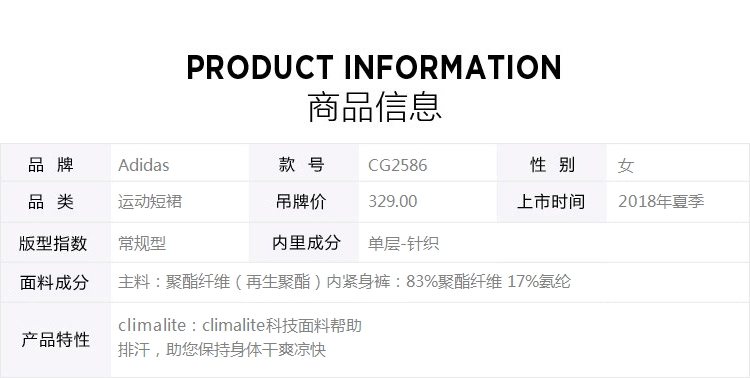Select the 女 gender value

625,166
